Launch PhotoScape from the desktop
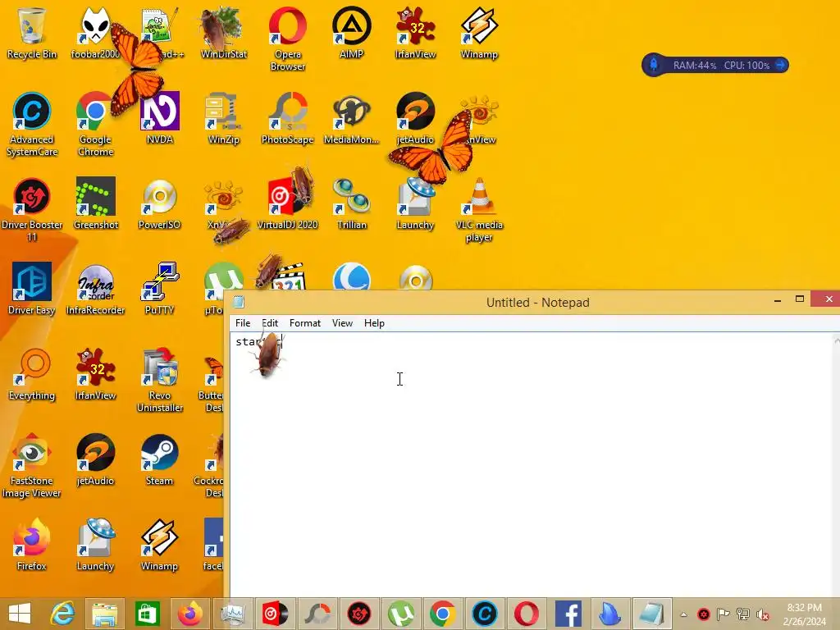This screenshot has width=840, height=630. 288,118
